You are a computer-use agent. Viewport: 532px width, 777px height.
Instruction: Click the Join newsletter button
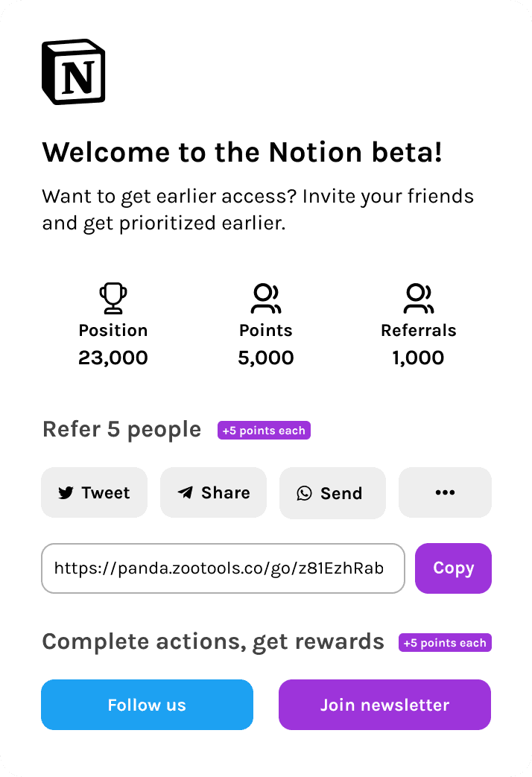click(x=384, y=704)
